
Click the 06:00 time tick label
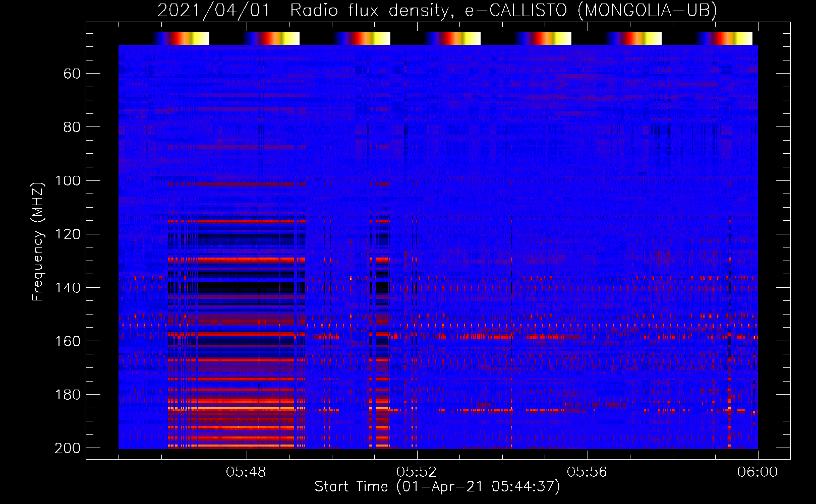click(x=757, y=472)
